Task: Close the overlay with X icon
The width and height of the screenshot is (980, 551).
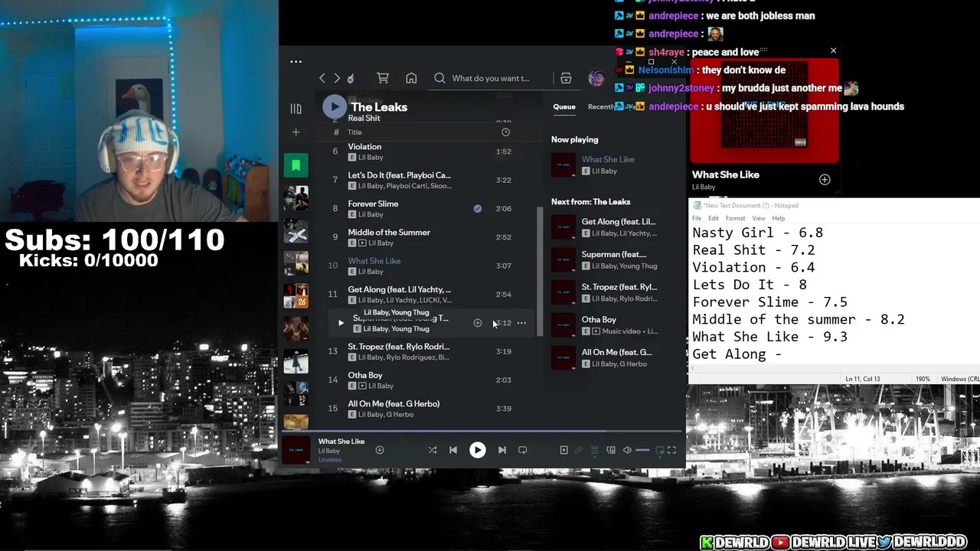Action: 833,51
